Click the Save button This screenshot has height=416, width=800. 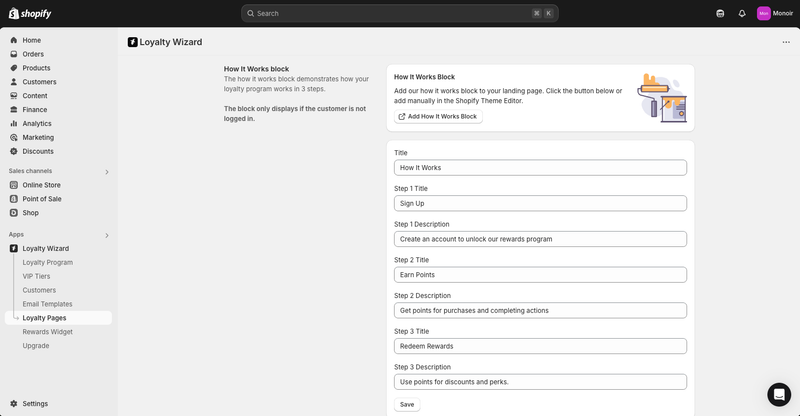click(x=407, y=404)
